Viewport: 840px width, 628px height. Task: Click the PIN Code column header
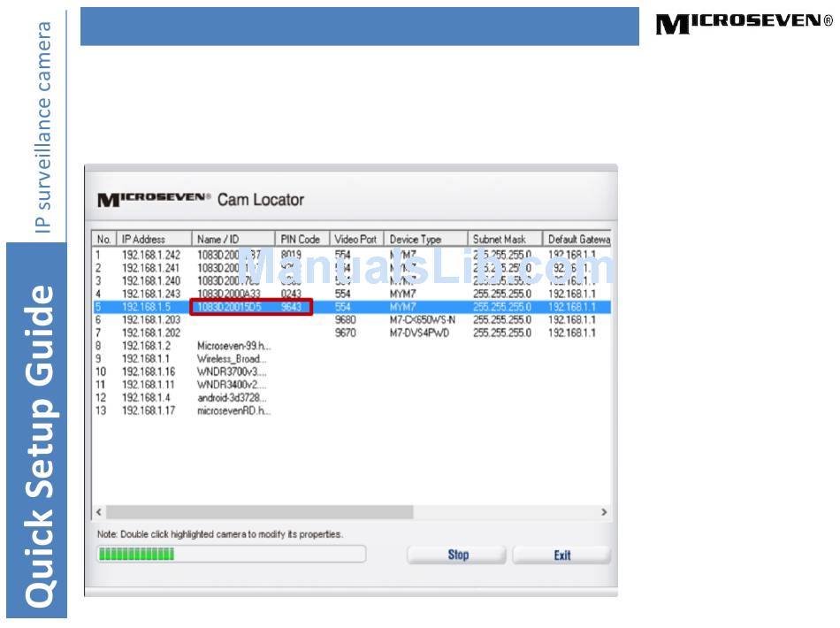pyautogui.click(x=302, y=239)
